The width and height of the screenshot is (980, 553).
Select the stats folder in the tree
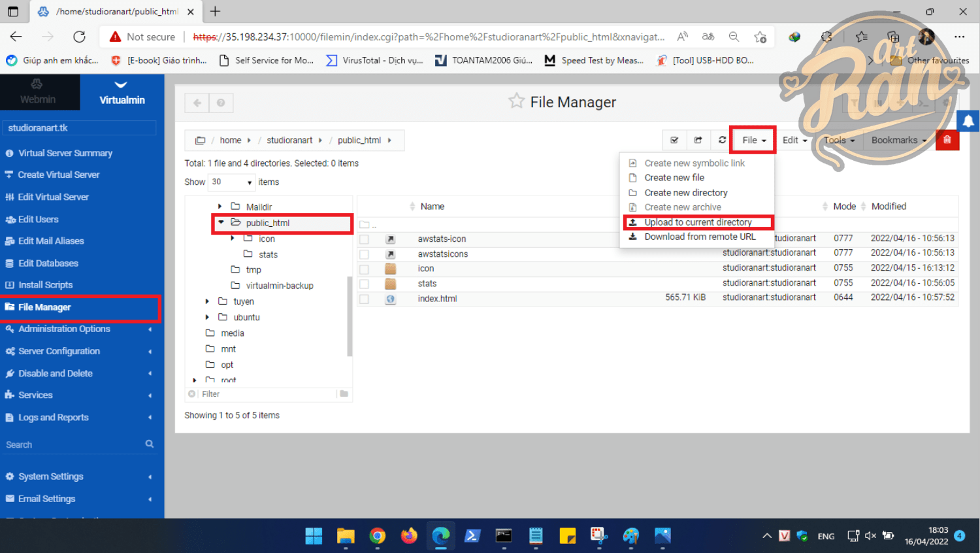point(268,254)
